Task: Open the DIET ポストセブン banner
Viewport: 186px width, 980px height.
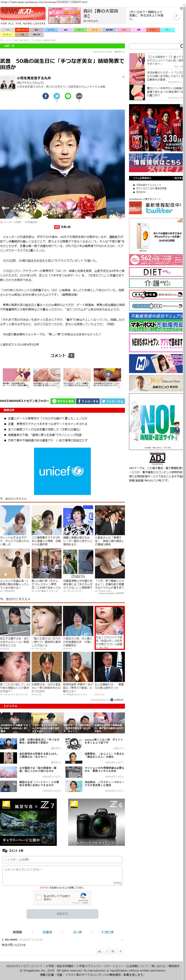Action: pos(156,272)
